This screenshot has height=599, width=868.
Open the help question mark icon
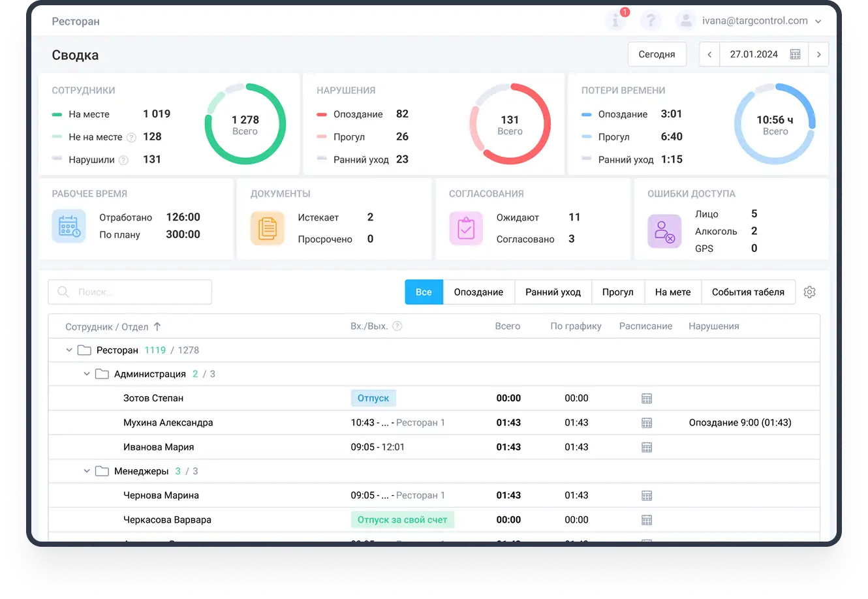coord(651,20)
